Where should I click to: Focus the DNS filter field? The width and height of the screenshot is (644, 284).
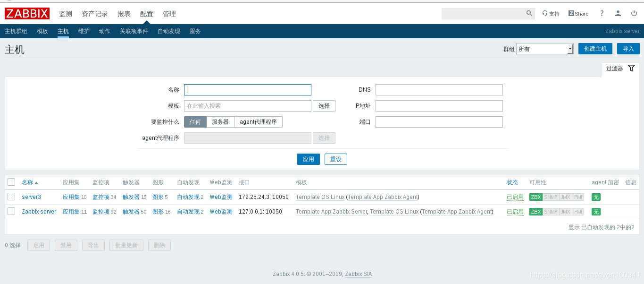[x=439, y=90]
